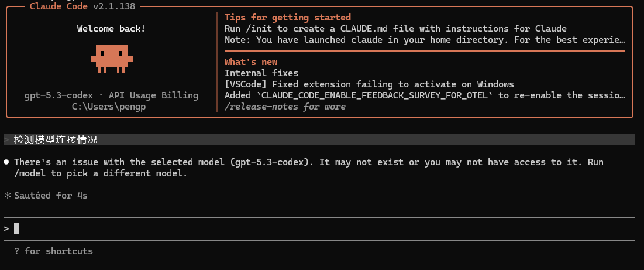
Task: Select the Claude Code v2.1.138 title
Action: tap(82, 6)
